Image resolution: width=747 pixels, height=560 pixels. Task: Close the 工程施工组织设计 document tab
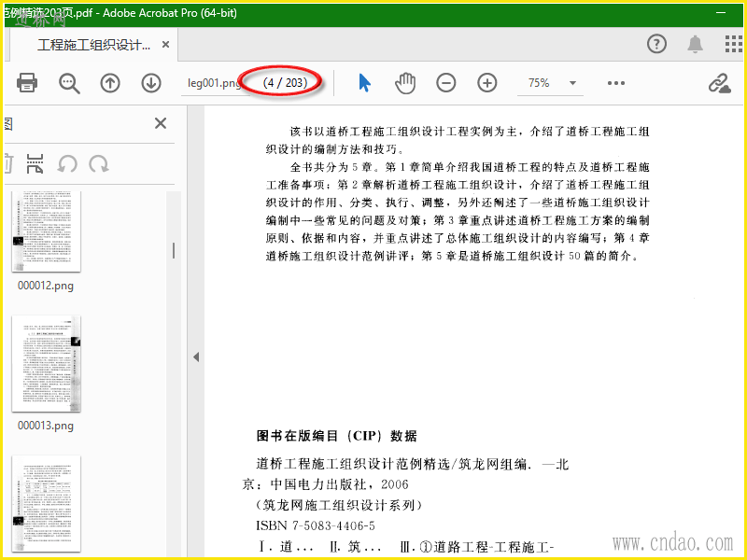click(x=165, y=44)
